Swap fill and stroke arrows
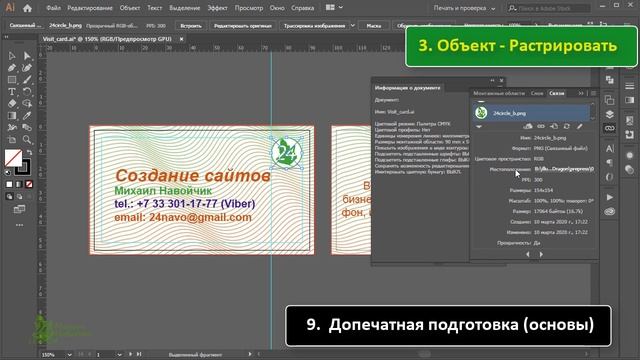 29,152
